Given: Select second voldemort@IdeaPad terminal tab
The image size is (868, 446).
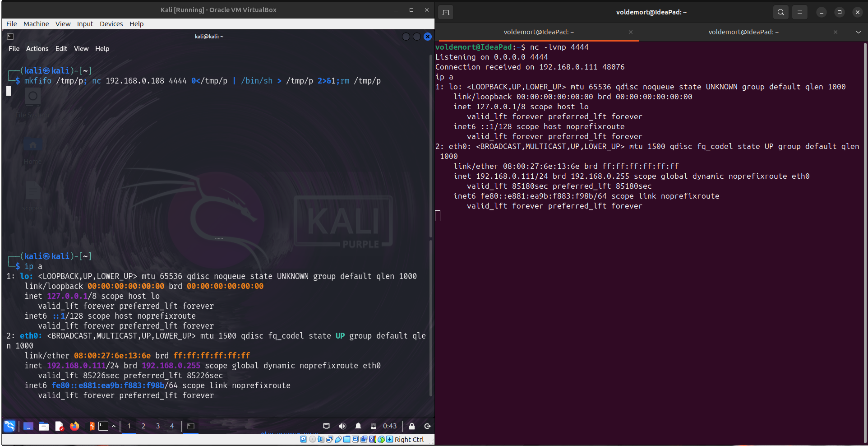Looking at the screenshot, I should tap(743, 32).
